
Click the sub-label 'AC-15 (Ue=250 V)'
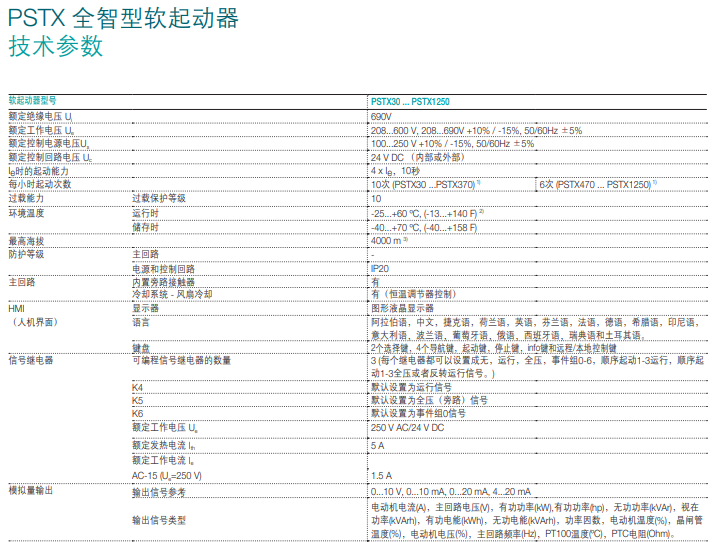[166, 476]
